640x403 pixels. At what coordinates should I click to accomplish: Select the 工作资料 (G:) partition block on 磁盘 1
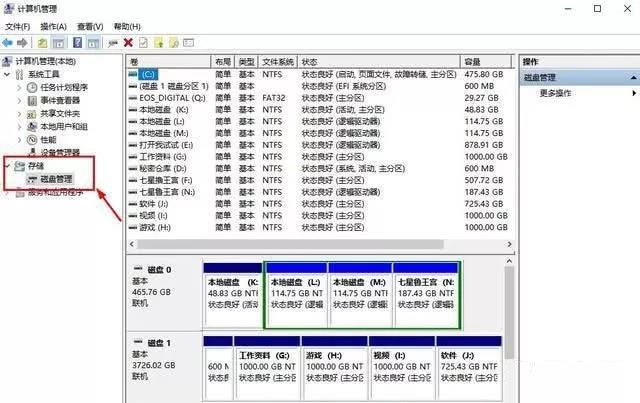pyautogui.click(x=267, y=368)
